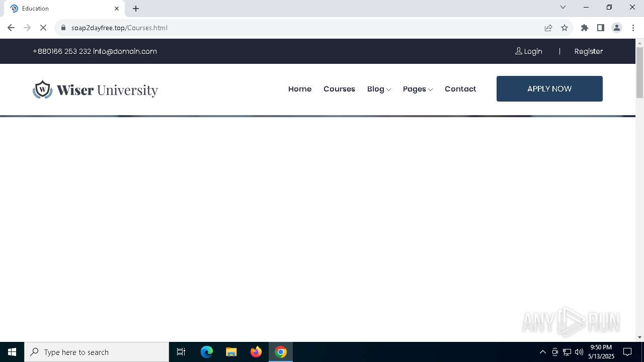The height and width of the screenshot is (362, 644).
Task: Click the APPLY NOW button
Action: pos(549,88)
